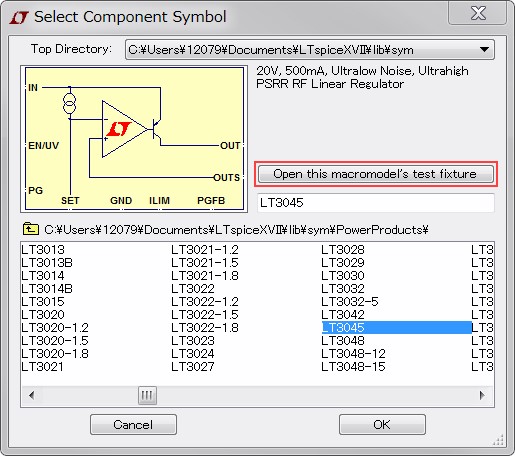Screen dimensions: 515x456
Task: Click the LT3045 symbol preview image
Action: click(x=134, y=139)
